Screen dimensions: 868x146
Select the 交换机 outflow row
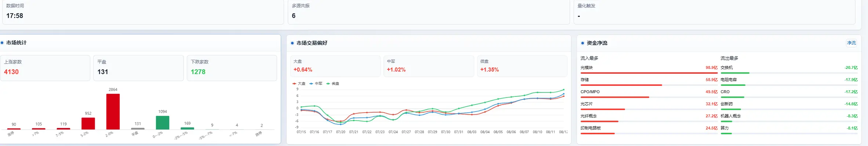point(789,69)
